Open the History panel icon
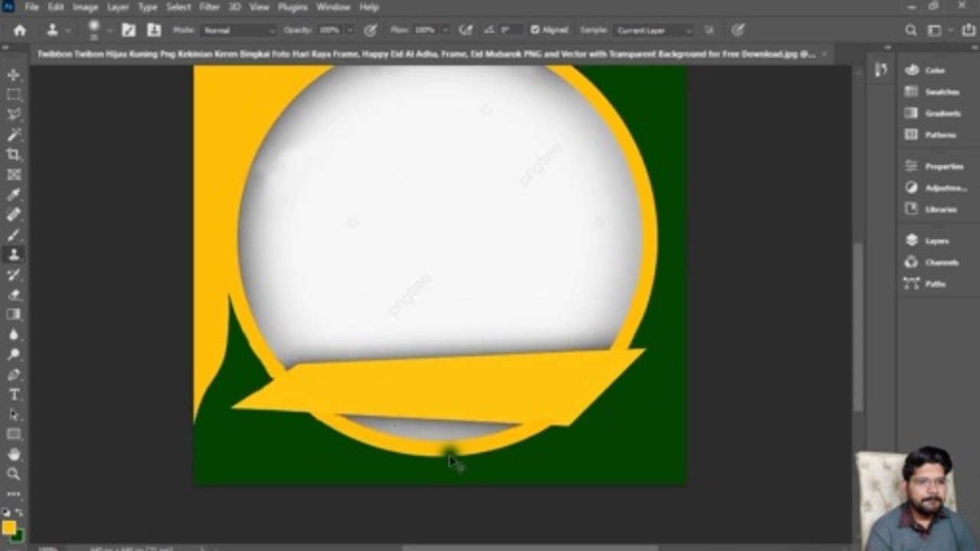The height and width of the screenshot is (551, 980). pos(880,70)
